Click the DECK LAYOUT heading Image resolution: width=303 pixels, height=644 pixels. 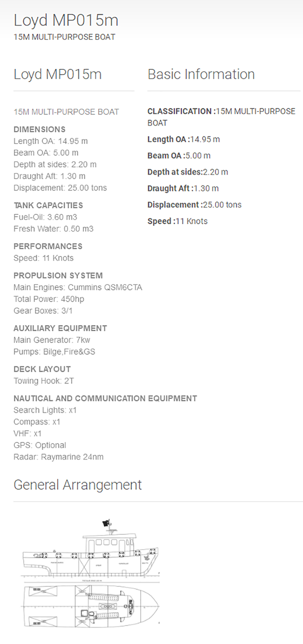[x=42, y=369]
